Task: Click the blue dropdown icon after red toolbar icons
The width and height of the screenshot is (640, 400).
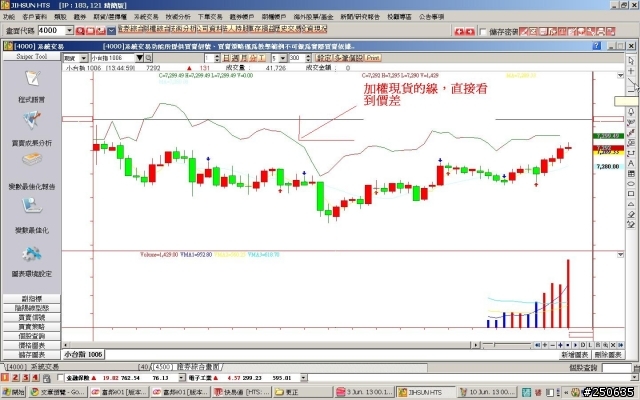Action: click(111, 31)
